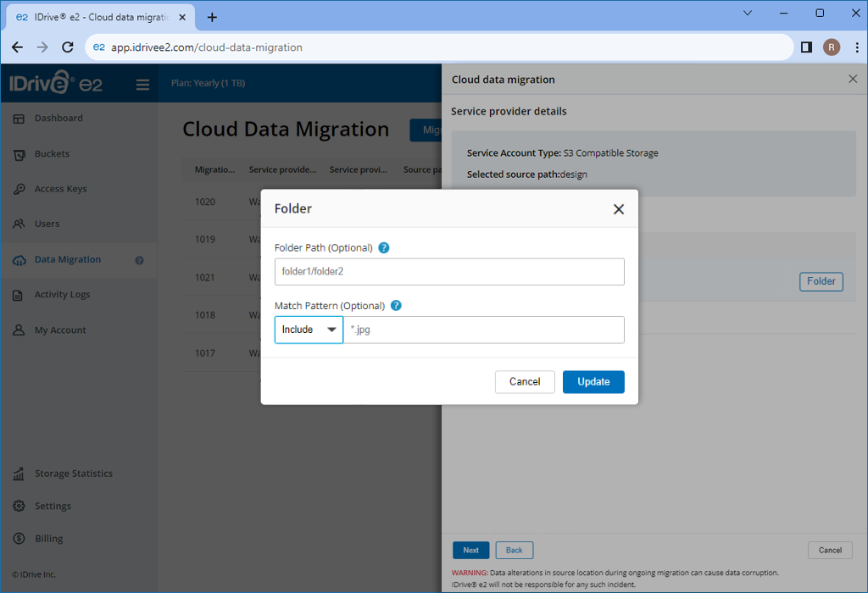Screen dimensions: 868x593
Task: Toggle the hamburger sidebar menu
Action: [142, 84]
